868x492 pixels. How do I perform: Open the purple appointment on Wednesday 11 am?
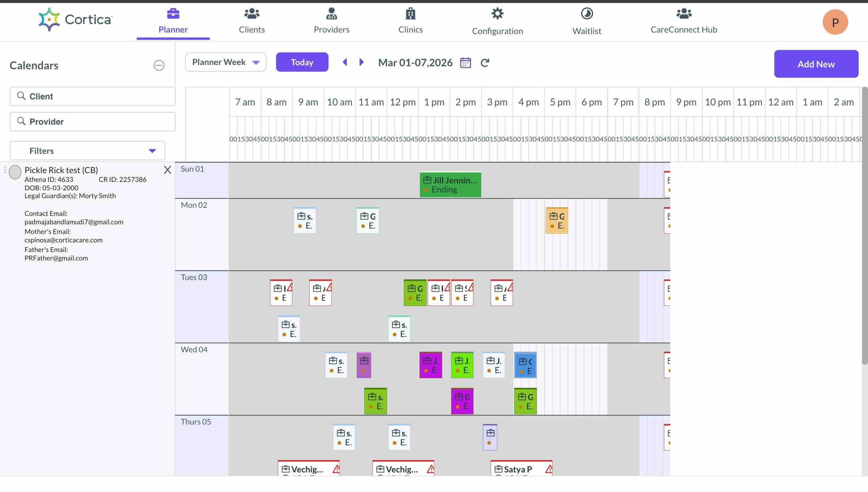coord(364,365)
